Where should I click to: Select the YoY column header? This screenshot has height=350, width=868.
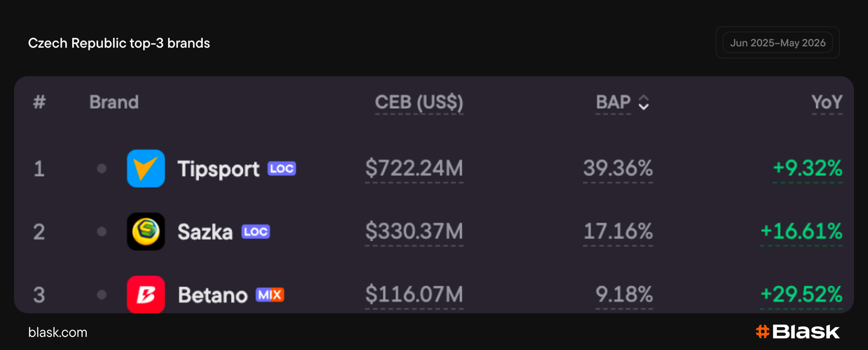(827, 102)
